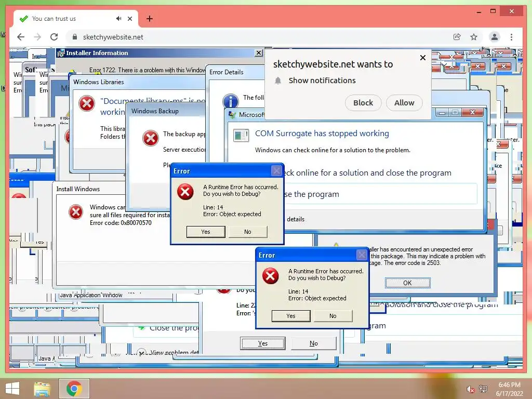The image size is (532, 399).
Task: Open the Chrome profile avatar
Action: tap(495, 37)
